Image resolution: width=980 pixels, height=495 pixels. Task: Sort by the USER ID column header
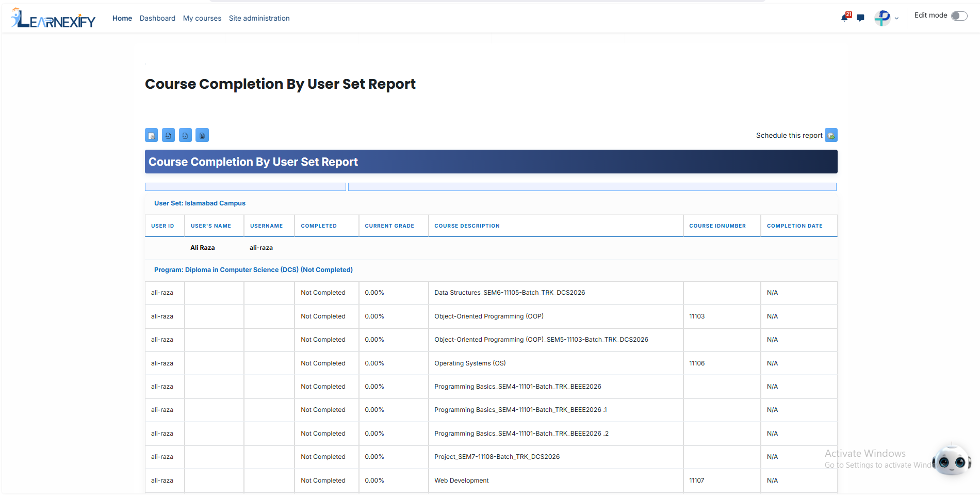pyautogui.click(x=162, y=226)
